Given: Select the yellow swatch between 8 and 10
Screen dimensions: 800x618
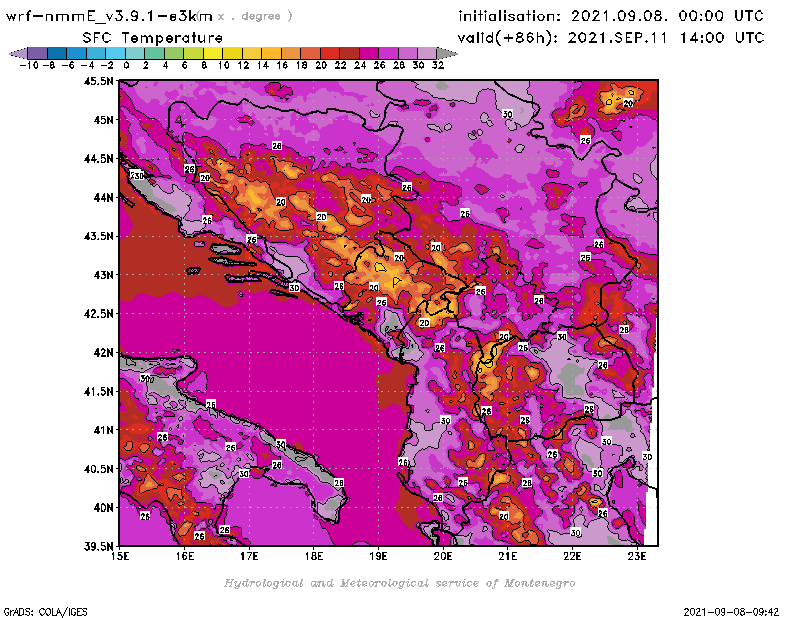Looking at the screenshot, I should tap(213, 53).
